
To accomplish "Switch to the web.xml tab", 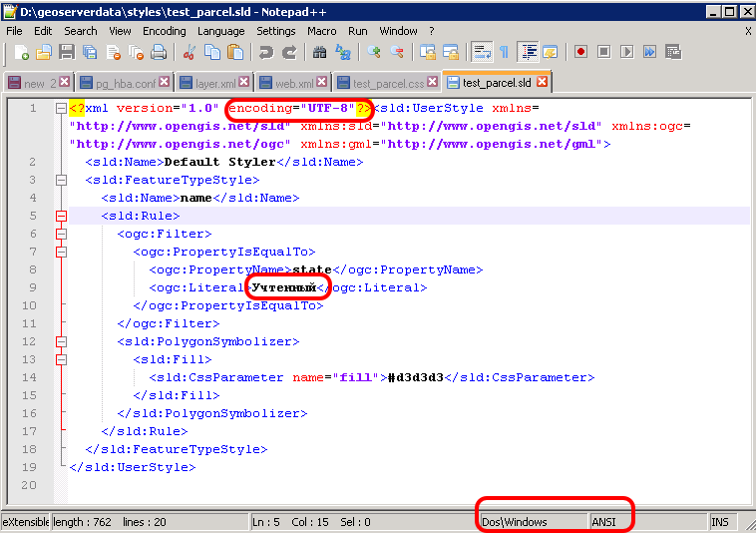I will click(293, 84).
